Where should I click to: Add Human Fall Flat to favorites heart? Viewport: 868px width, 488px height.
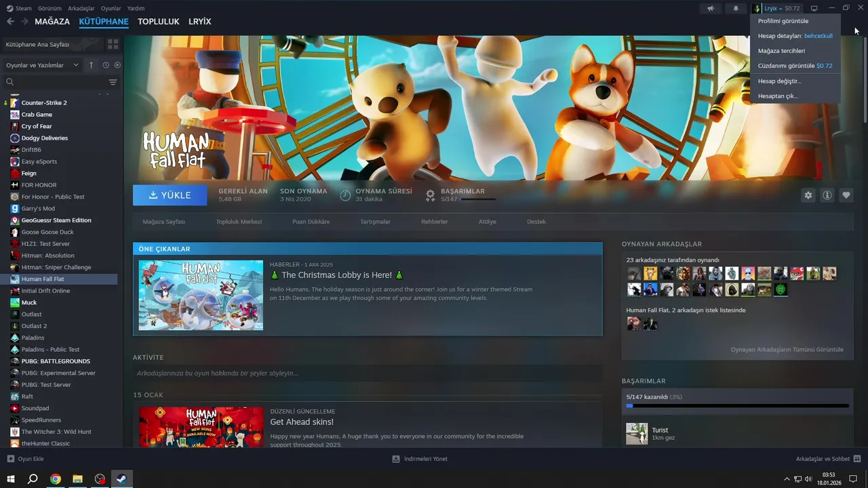pos(846,195)
